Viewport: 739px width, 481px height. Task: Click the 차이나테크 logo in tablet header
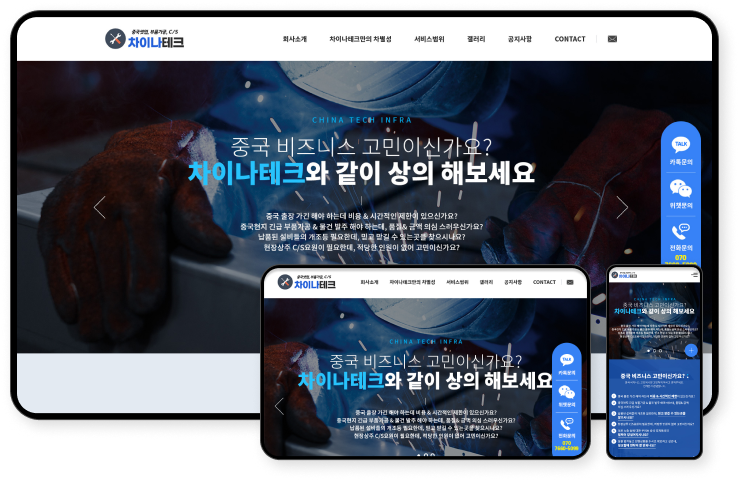coord(306,283)
